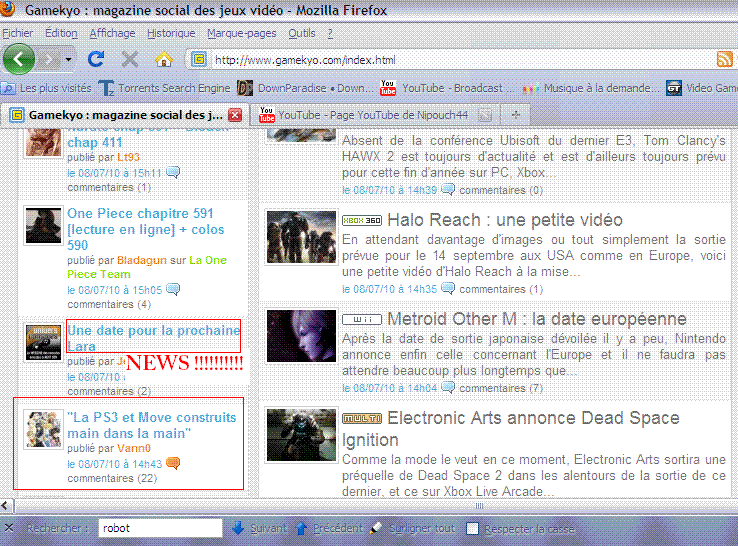The width and height of the screenshot is (738, 546).
Task: Open author Bladagun profile link
Action: pyautogui.click(x=142, y=260)
